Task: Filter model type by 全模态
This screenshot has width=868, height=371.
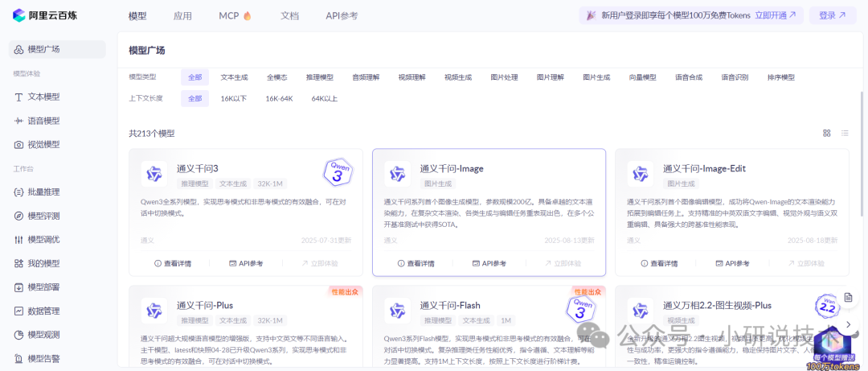Action: click(276, 77)
